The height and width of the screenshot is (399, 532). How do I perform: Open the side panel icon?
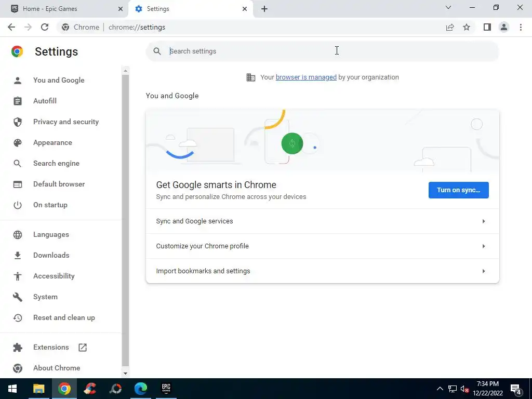(x=487, y=27)
